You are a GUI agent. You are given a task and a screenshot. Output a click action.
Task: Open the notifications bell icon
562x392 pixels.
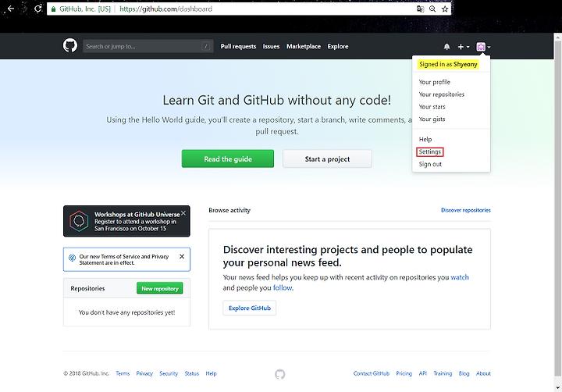(446, 47)
